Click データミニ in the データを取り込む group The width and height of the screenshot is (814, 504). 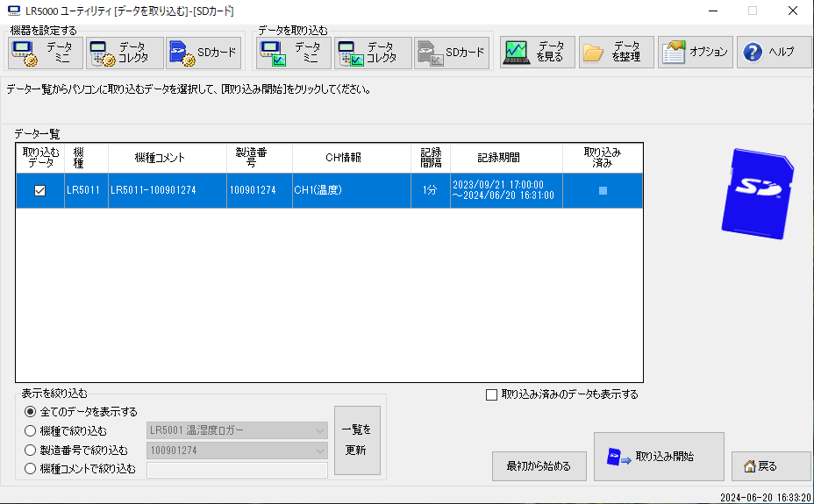tap(294, 53)
